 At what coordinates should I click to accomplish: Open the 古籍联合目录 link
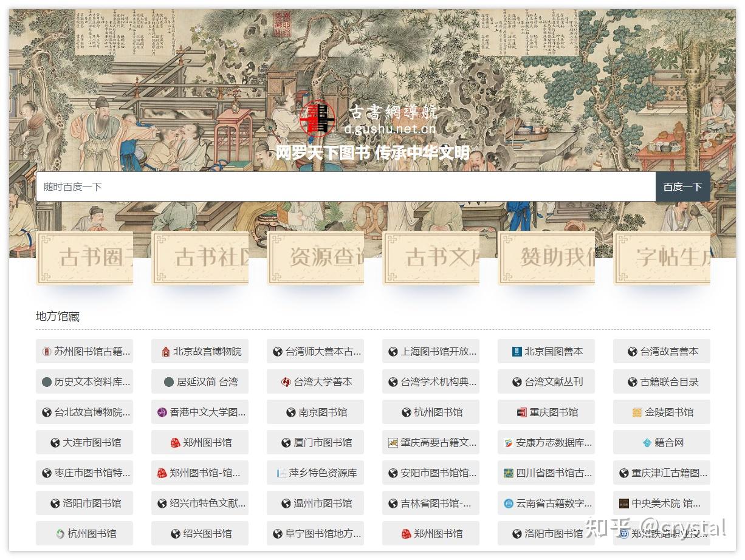(x=662, y=382)
